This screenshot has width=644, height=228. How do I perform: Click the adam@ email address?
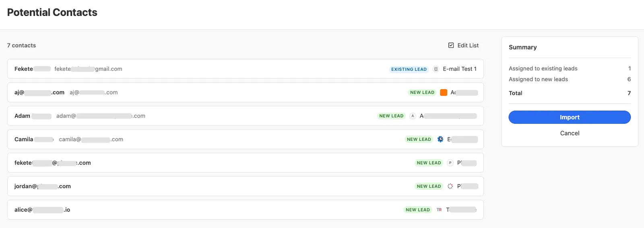[x=101, y=116]
